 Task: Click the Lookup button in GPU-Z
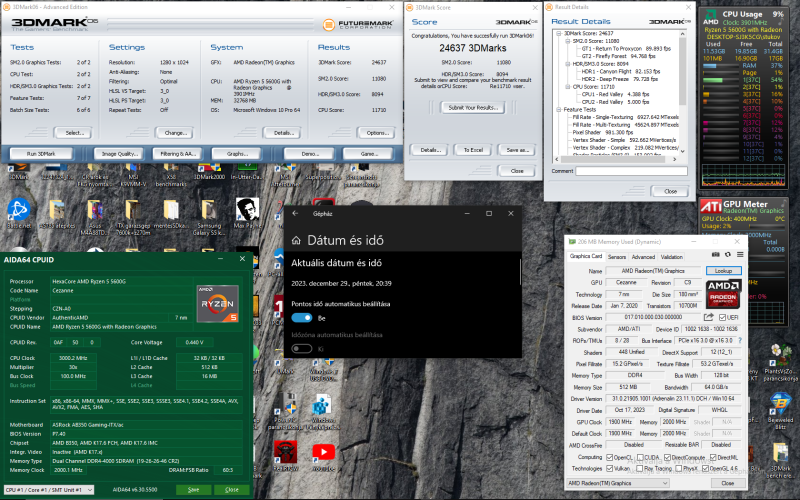723,270
